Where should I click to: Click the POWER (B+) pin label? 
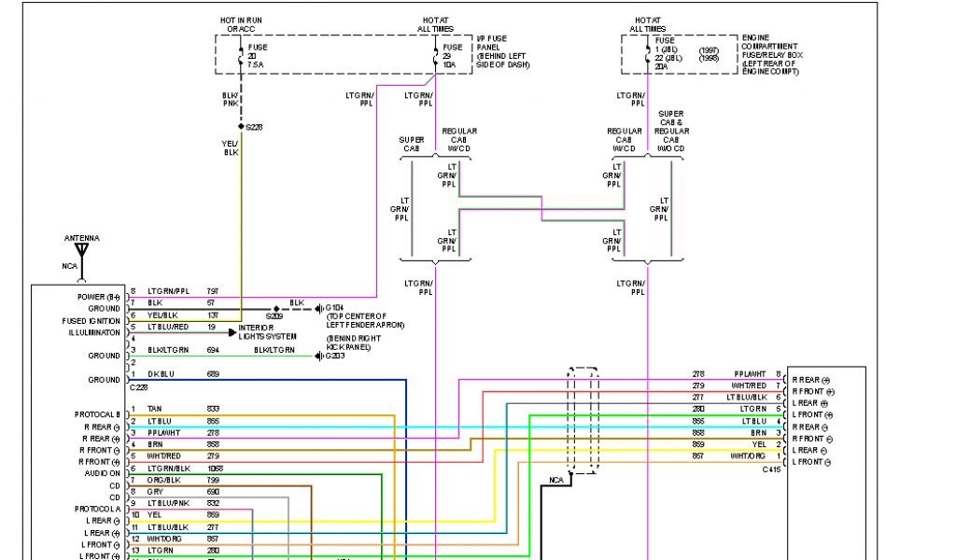pyautogui.click(x=98, y=296)
